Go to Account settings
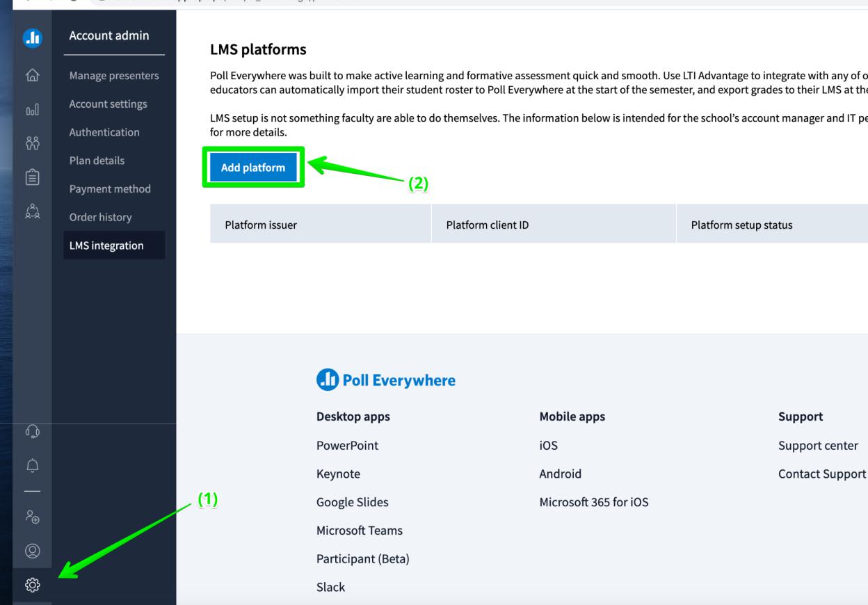 (108, 104)
